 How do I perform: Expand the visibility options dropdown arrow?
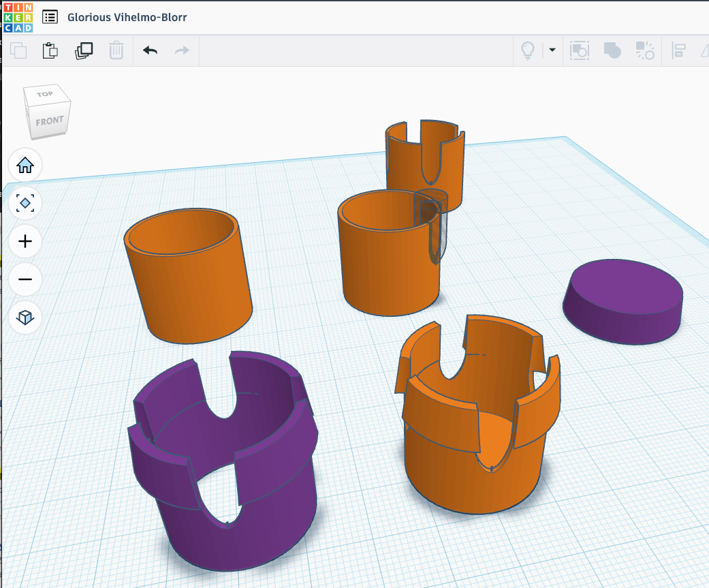(x=552, y=50)
